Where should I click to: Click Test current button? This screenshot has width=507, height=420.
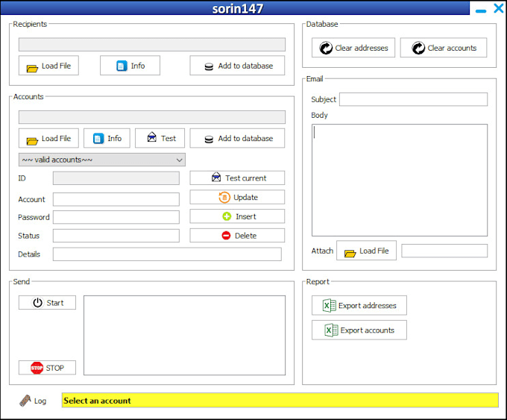(237, 178)
